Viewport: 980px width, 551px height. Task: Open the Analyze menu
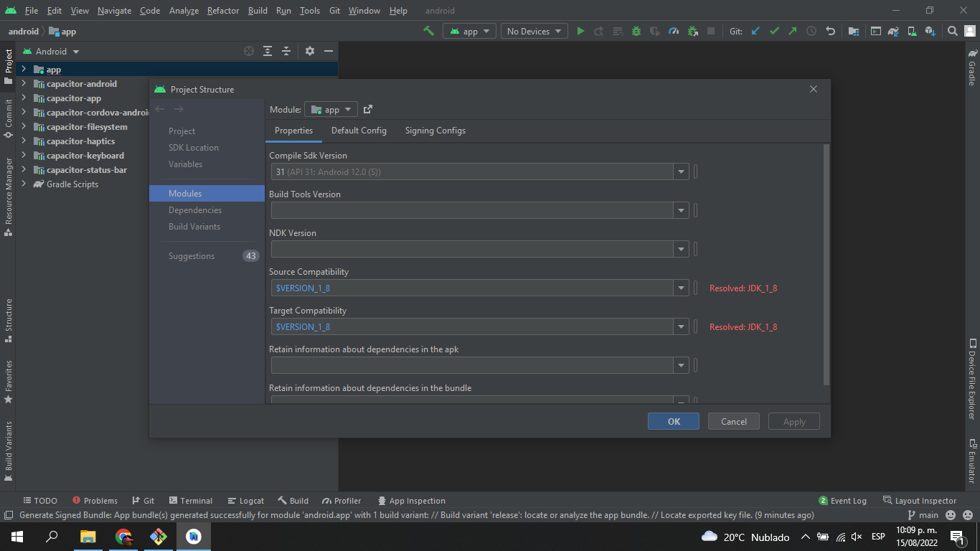click(x=184, y=11)
